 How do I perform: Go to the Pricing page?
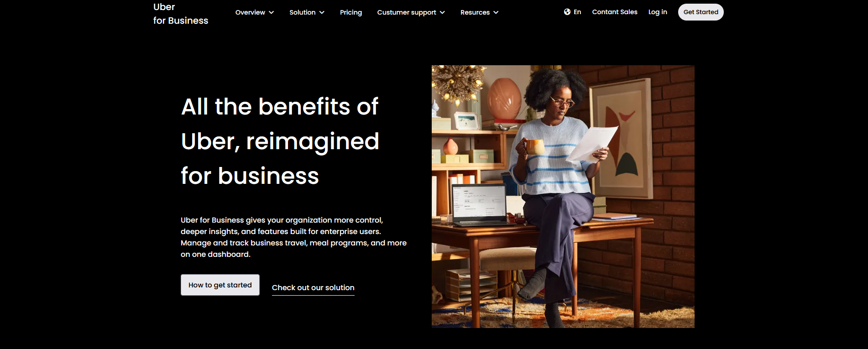click(351, 12)
